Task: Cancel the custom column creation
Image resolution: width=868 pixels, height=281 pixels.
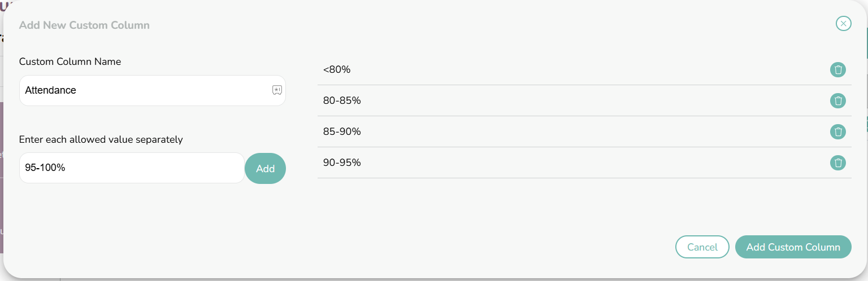Action: pyautogui.click(x=702, y=247)
